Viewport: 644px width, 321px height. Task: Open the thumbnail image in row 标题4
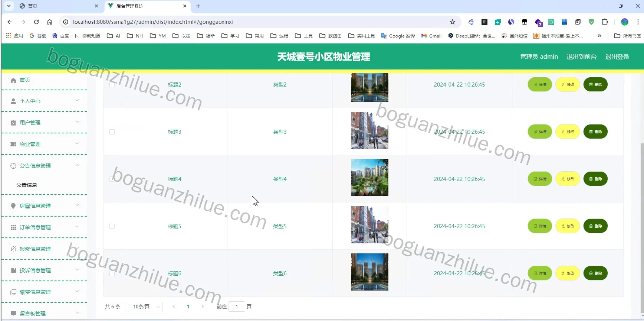370,178
